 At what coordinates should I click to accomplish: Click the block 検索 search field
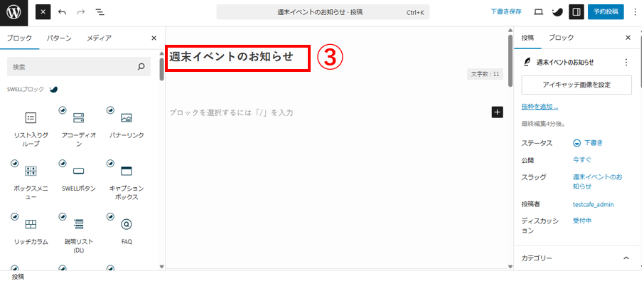79,67
